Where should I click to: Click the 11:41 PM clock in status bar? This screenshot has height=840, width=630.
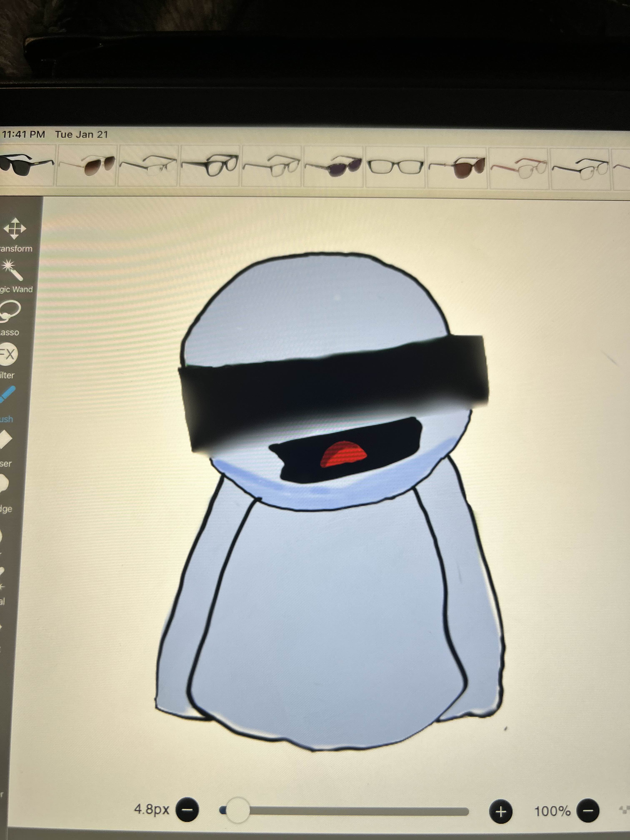coord(24,134)
